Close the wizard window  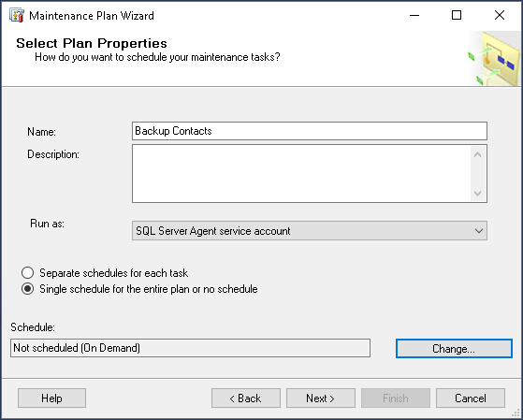coord(500,15)
